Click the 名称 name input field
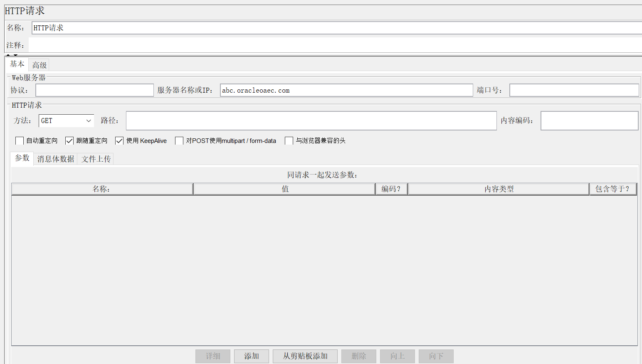Image resolution: width=642 pixels, height=364 pixels. [x=337, y=28]
